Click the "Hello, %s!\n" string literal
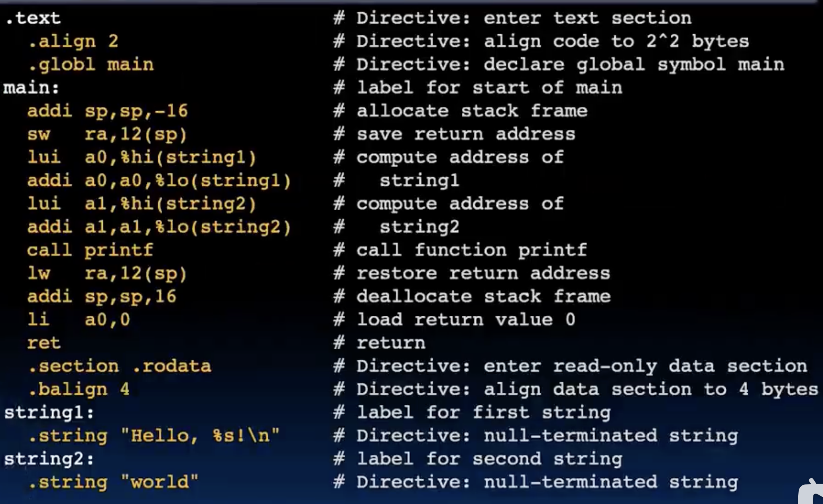The image size is (823, 504). [x=200, y=435]
